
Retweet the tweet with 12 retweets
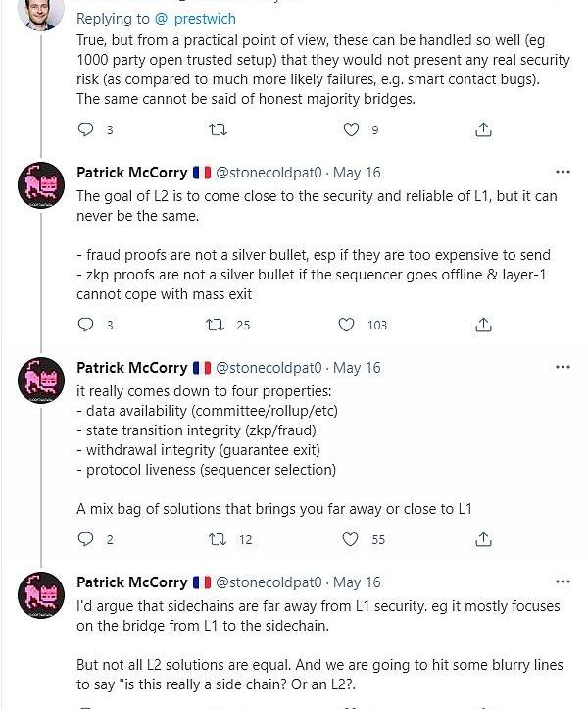coord(220,538)
